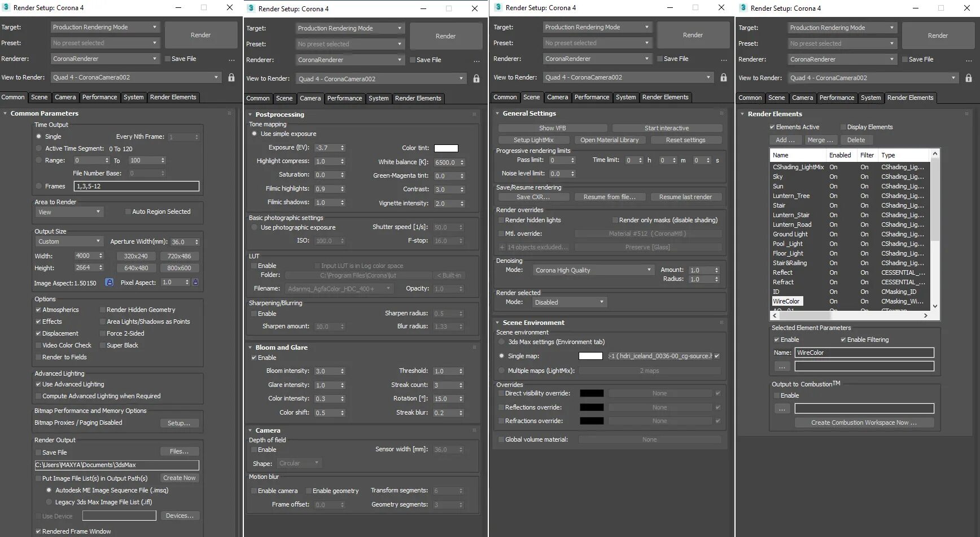Open the System tab in the Postprocessing window
This screenshot has width=980, height=537.
click(x=379, y=98)
